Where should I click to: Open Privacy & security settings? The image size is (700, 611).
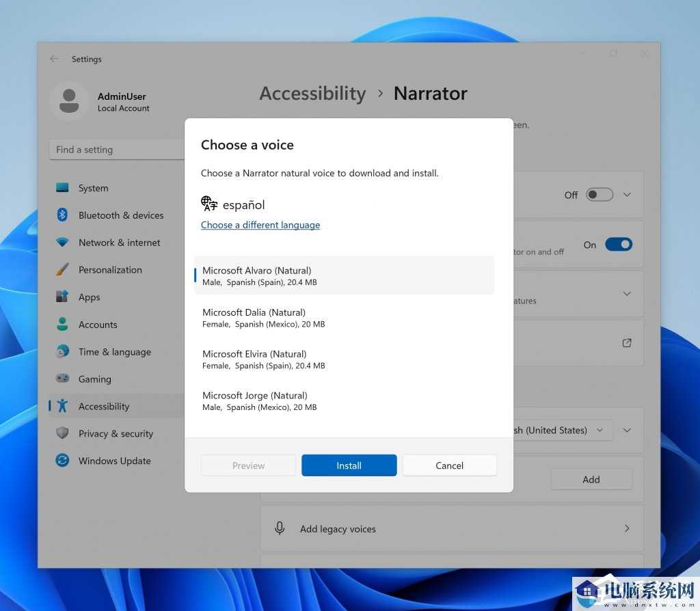click(x=116, y=433)
